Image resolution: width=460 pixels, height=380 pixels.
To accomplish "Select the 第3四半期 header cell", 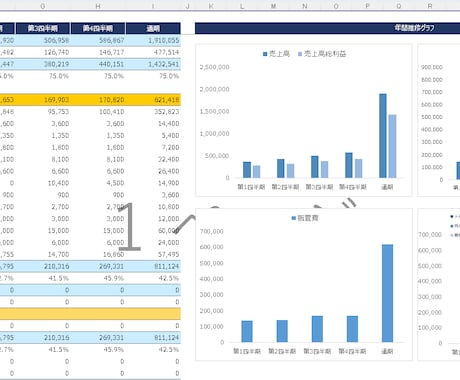I will (43, 28).
